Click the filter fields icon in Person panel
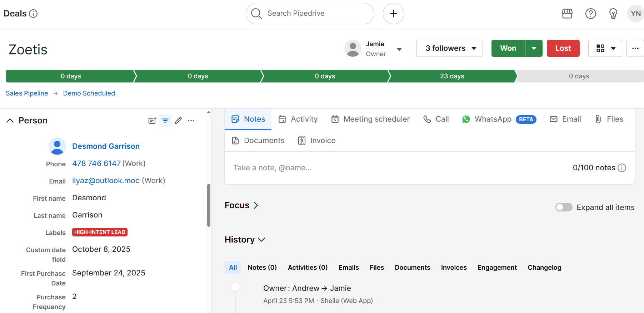 [165, 121]
